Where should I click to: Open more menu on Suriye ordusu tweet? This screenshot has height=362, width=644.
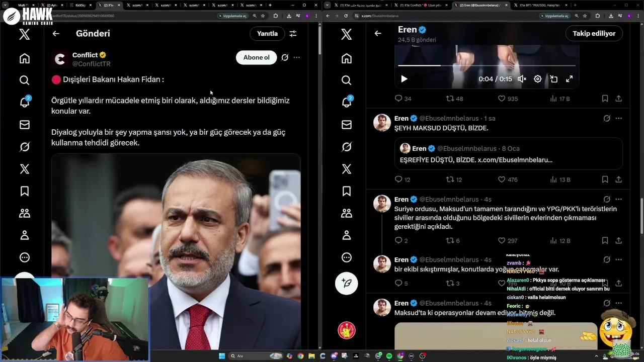[618, 200]
